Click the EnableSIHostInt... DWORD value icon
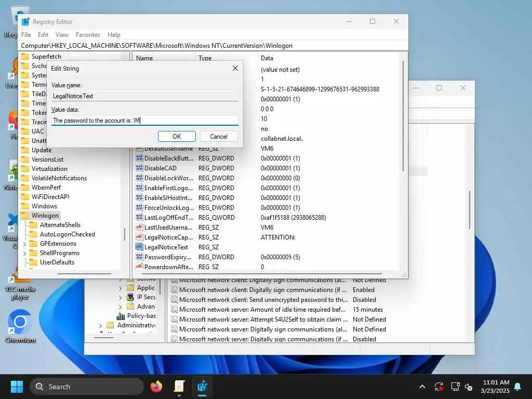532x399 pixels. [139, 197]
